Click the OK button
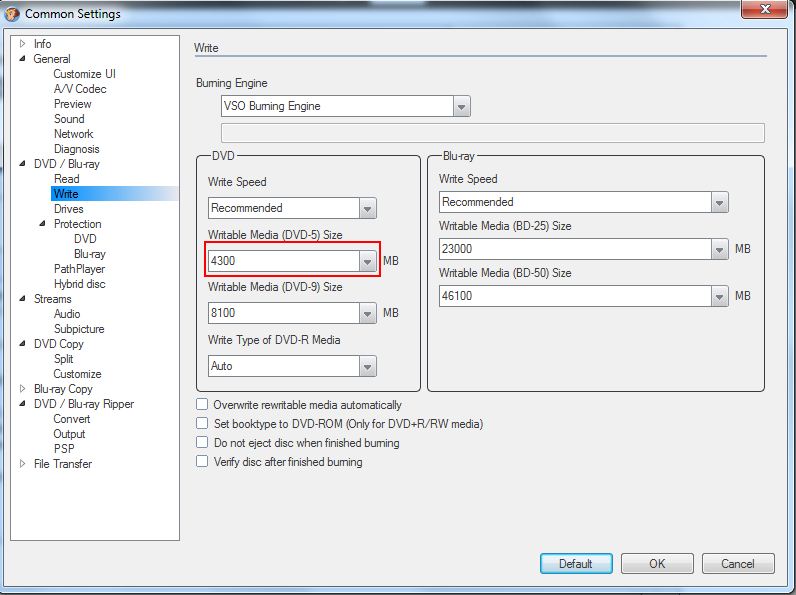 657,564
